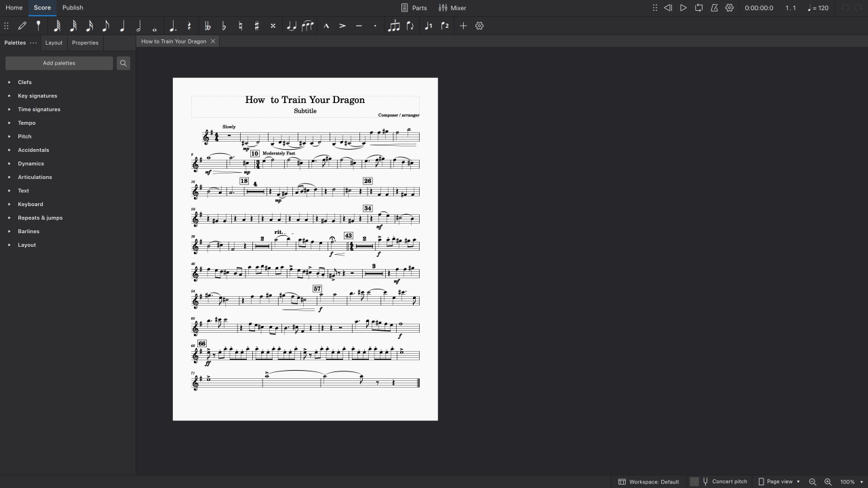This screenshot has height=488, width=868.
Task: Click the tuplet icon in note toolbar
Action: click(x=393, y=26)
